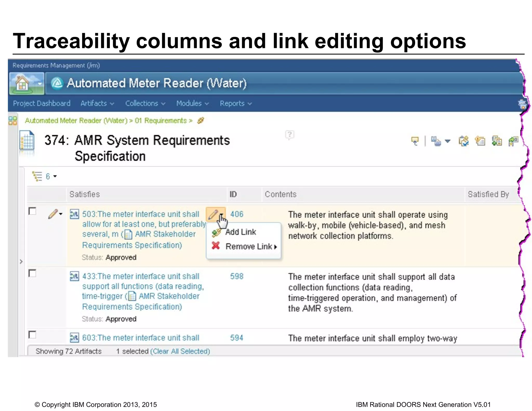This screenshot has width=532, height=411.
Task: Click the module document icon beside title 374
Action: [27, 141]
